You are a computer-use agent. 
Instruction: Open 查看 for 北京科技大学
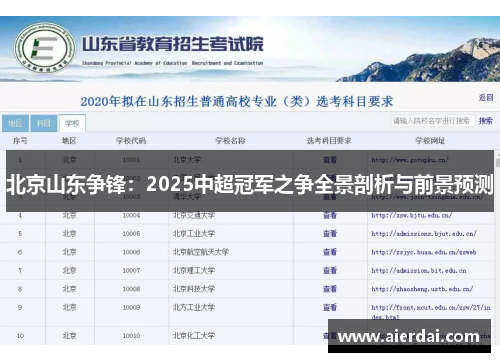tap(330, 289)
